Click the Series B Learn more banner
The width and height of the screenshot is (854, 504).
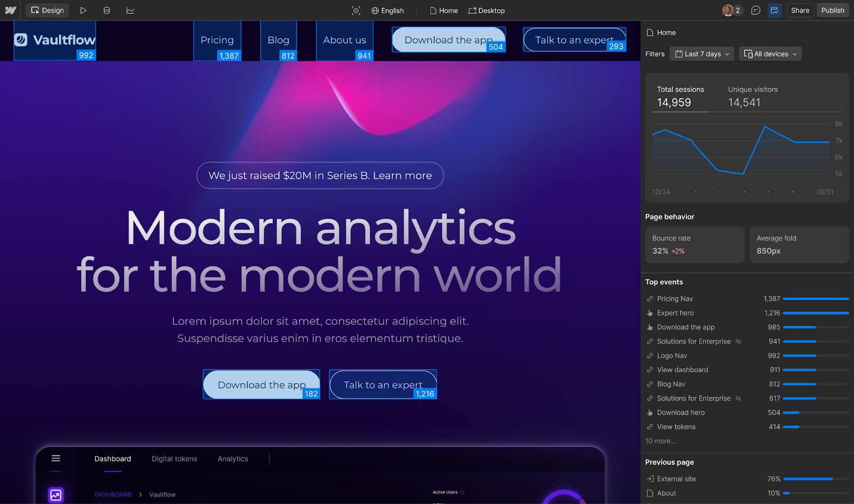tap(320, 175)
